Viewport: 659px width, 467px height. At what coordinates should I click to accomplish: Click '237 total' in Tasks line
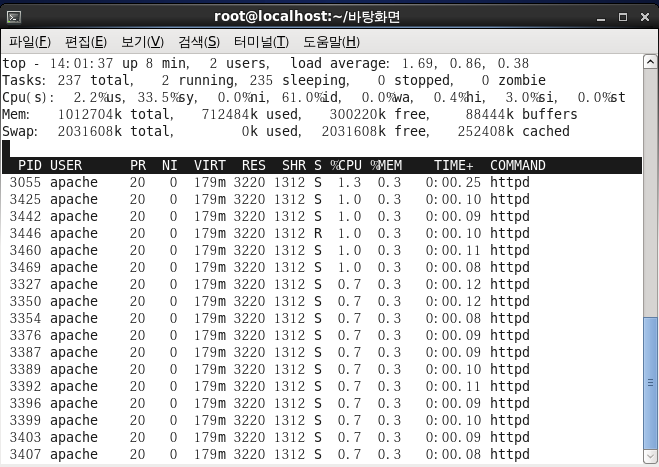[x=95, y=80]
